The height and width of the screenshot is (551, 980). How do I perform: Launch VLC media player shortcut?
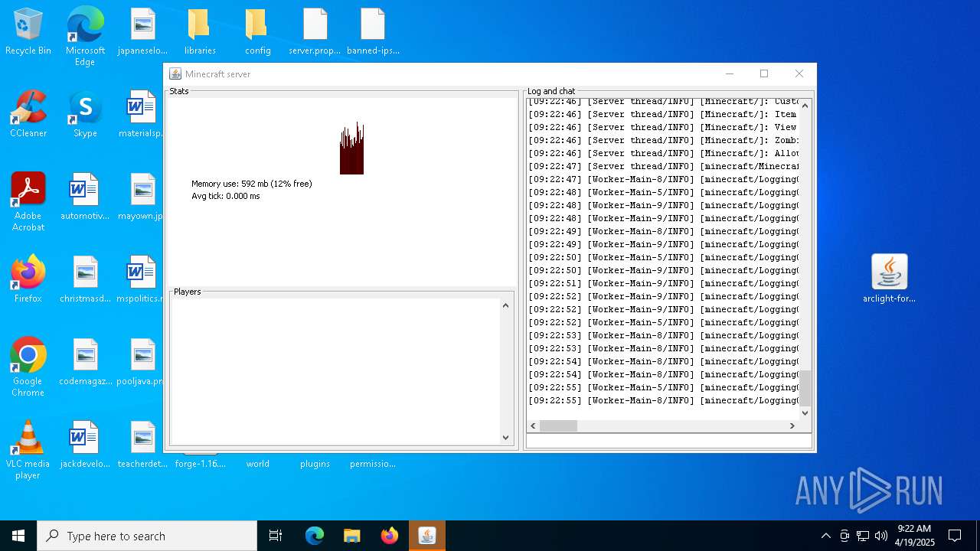(28, 450)
